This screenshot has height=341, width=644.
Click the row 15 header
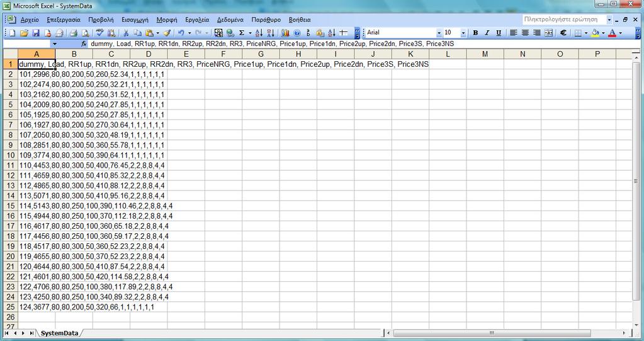pos(11,205)
